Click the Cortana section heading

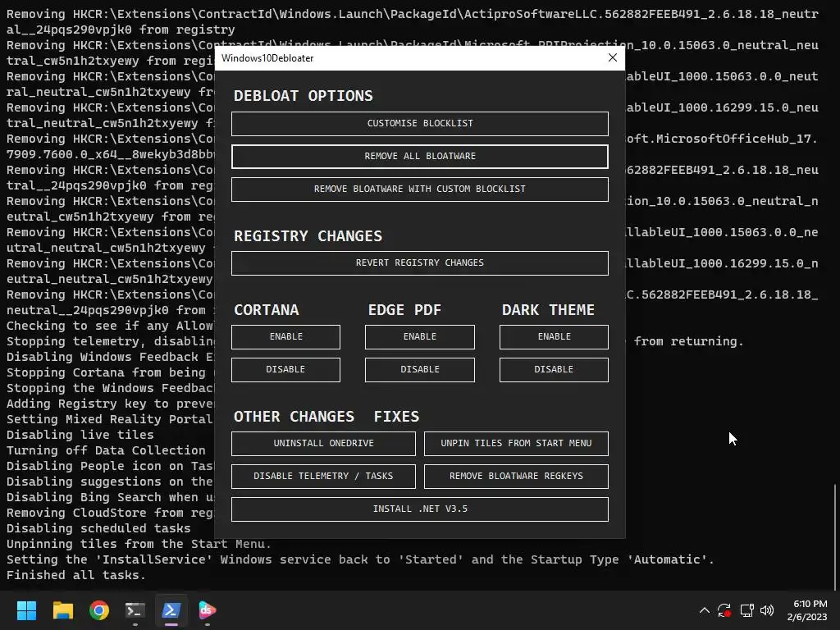coord(267,310)
